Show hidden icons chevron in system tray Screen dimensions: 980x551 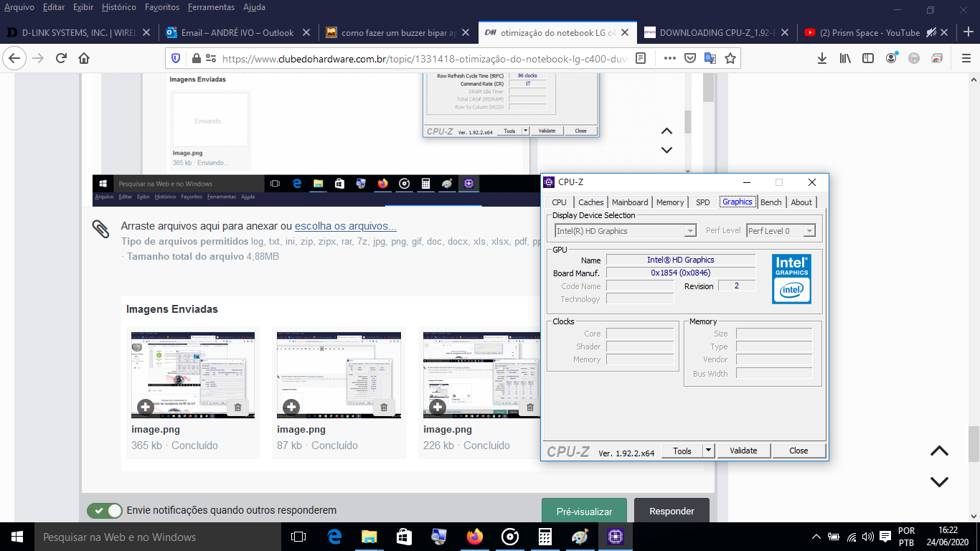click(x=816, y=537)
